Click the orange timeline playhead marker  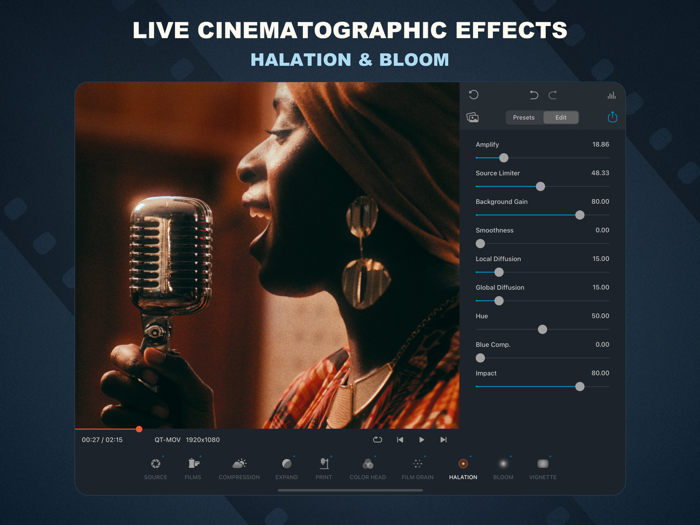coord(139,429)
